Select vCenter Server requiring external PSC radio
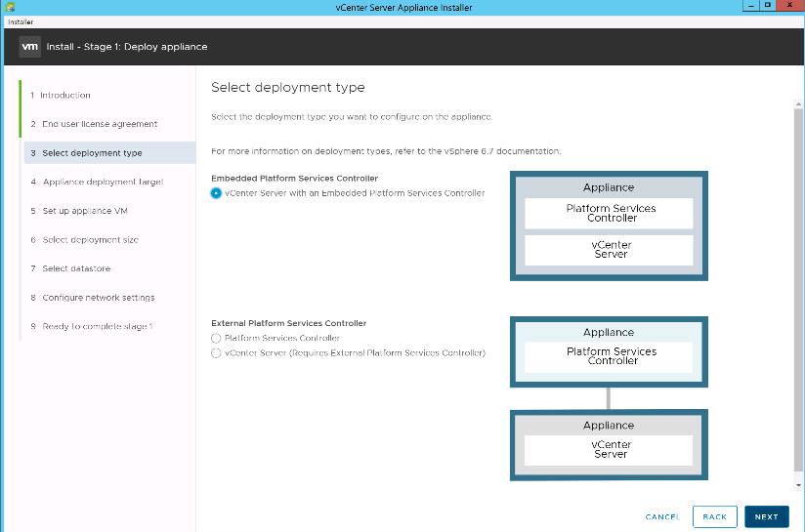 216,352
